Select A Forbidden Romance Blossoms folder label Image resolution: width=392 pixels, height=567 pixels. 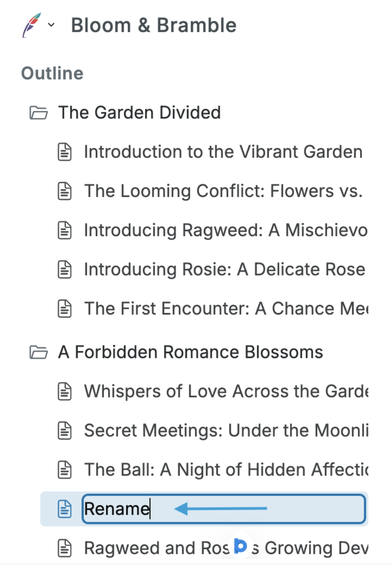(x=190, y=352)
